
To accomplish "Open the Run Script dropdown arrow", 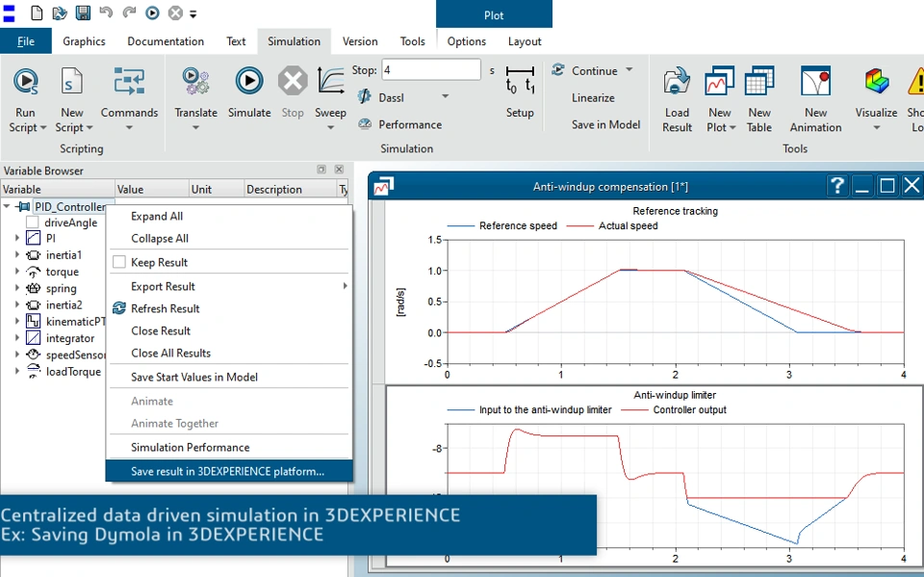I will pyautogui.click(x=43, y=128).
